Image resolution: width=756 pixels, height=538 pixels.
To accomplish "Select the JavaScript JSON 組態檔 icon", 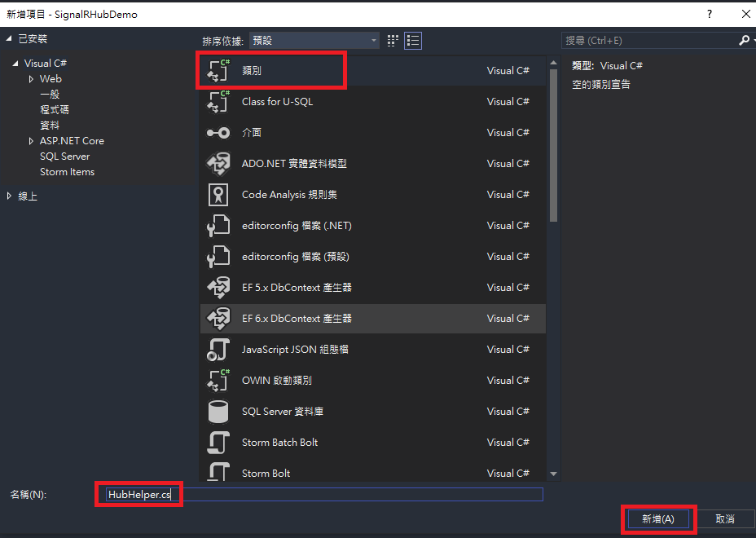I will tap(217, 349).
